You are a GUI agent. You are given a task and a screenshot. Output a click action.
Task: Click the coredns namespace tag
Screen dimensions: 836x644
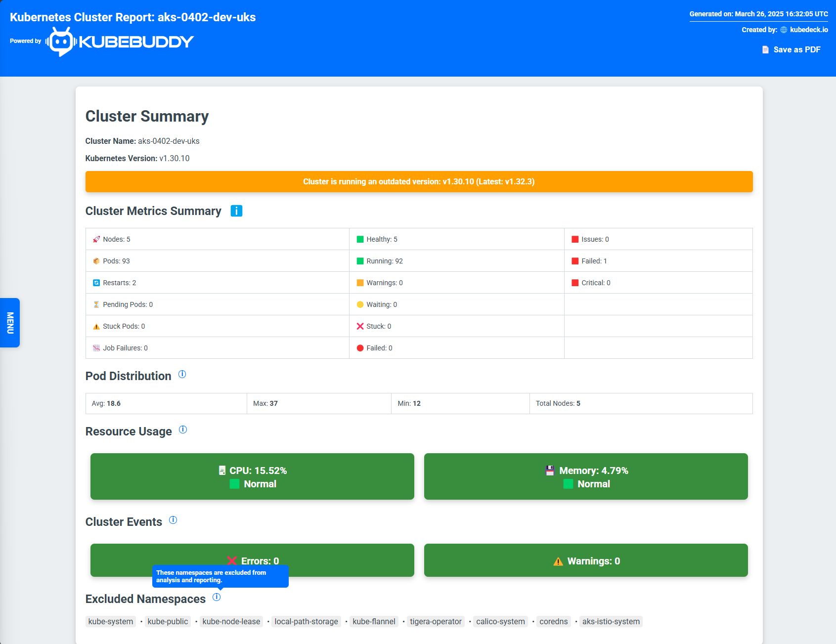pos(554,621)
